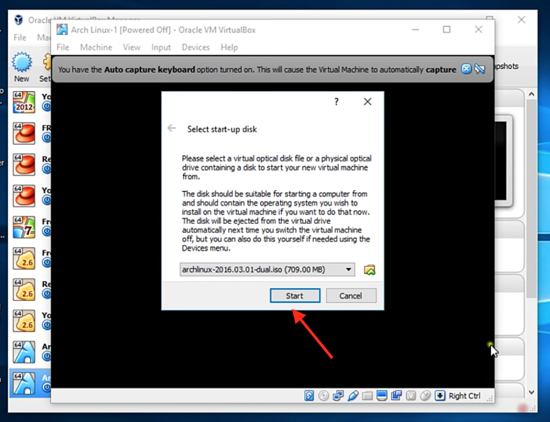The image size is (550, 422).
Task: Open the Devices menu
Action: coord(195,47)
